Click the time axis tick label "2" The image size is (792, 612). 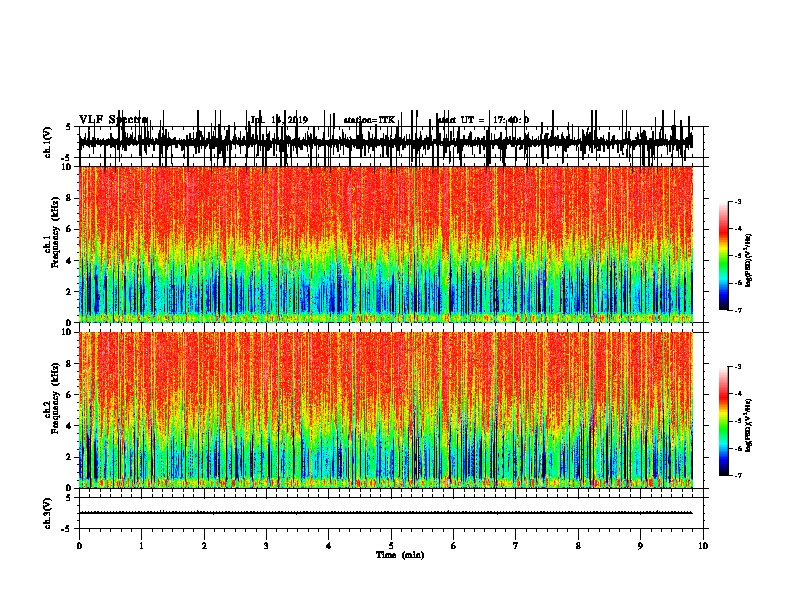(204, 546)
